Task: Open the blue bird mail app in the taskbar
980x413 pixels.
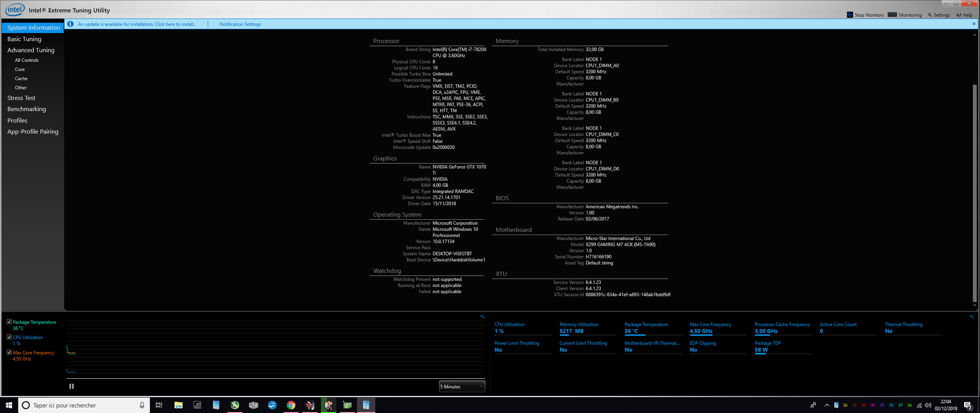Action: [272, 405]
